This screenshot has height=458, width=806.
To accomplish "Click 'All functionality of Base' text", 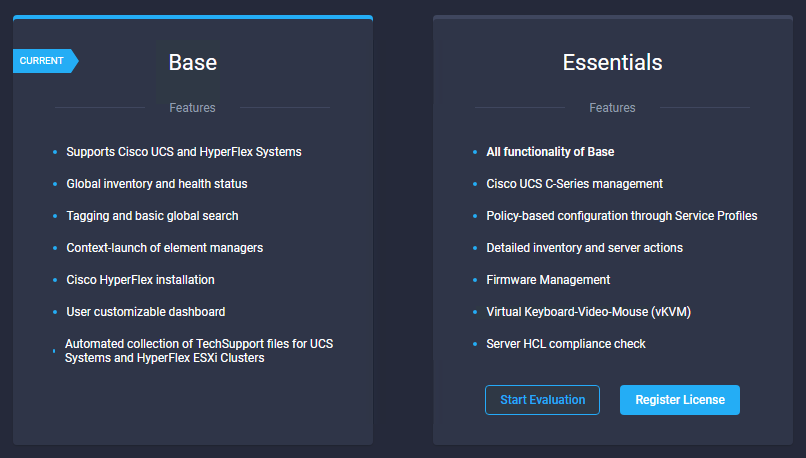I will coord(550,152).
